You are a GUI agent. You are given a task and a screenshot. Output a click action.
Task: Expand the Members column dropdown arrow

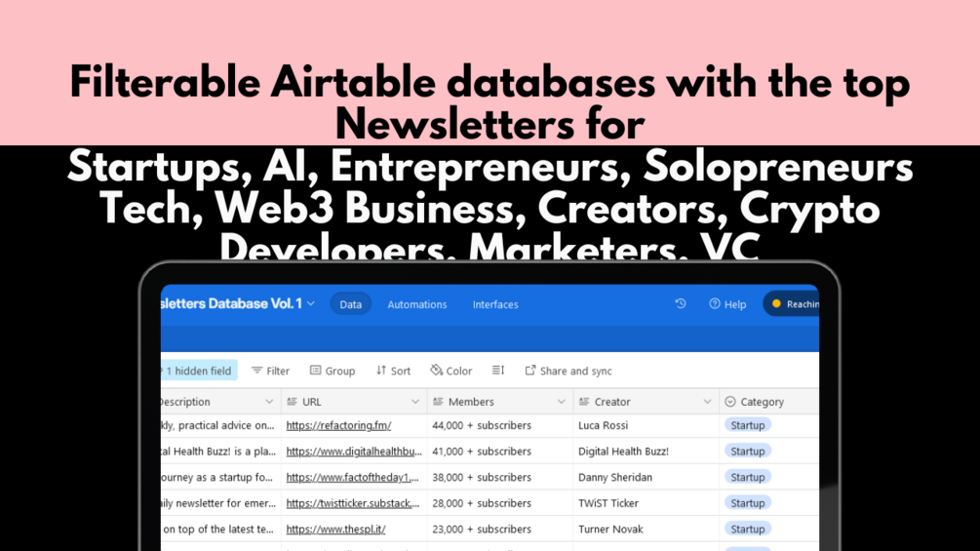pyautogui.click(x=562, y=402)
